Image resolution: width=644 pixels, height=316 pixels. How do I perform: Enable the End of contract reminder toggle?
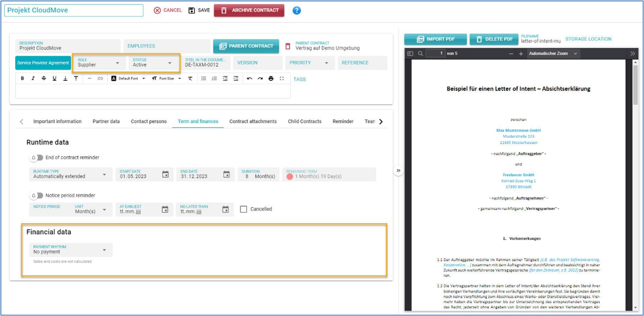37,158
